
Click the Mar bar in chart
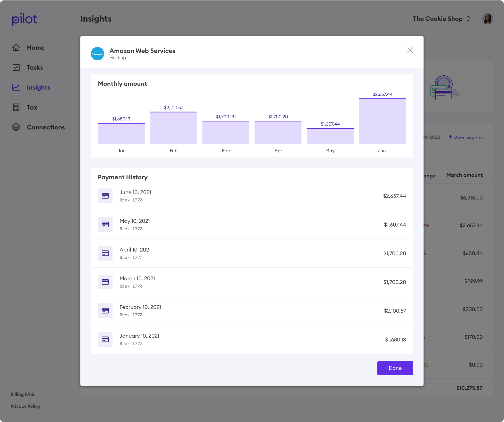point(226,133)
